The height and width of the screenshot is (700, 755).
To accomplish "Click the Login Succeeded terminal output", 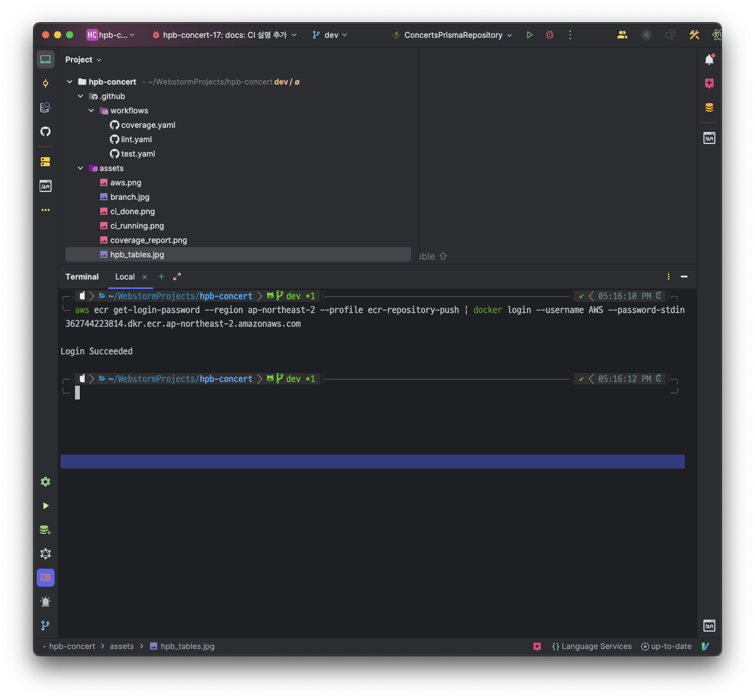I will (97, 351).
